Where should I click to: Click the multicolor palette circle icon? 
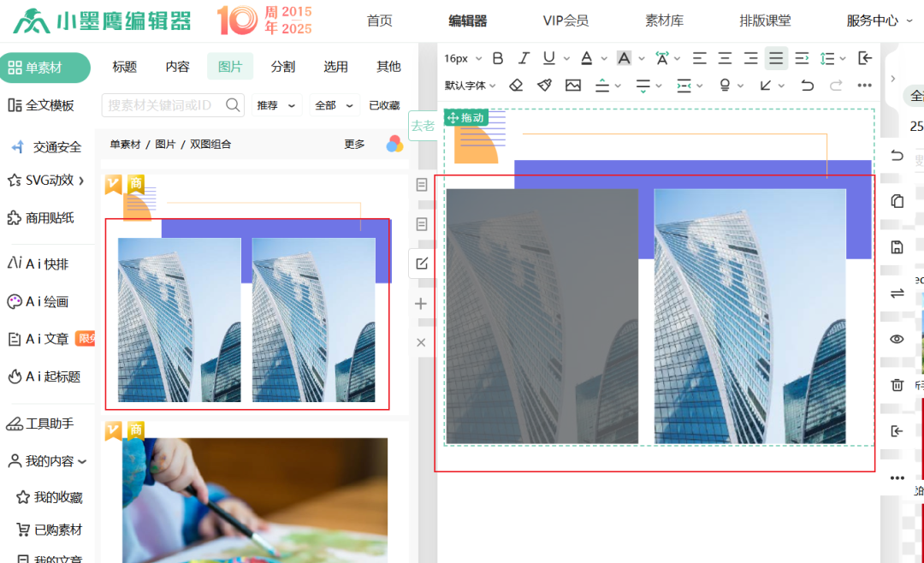pyautogui.click(x=394, y=144)
